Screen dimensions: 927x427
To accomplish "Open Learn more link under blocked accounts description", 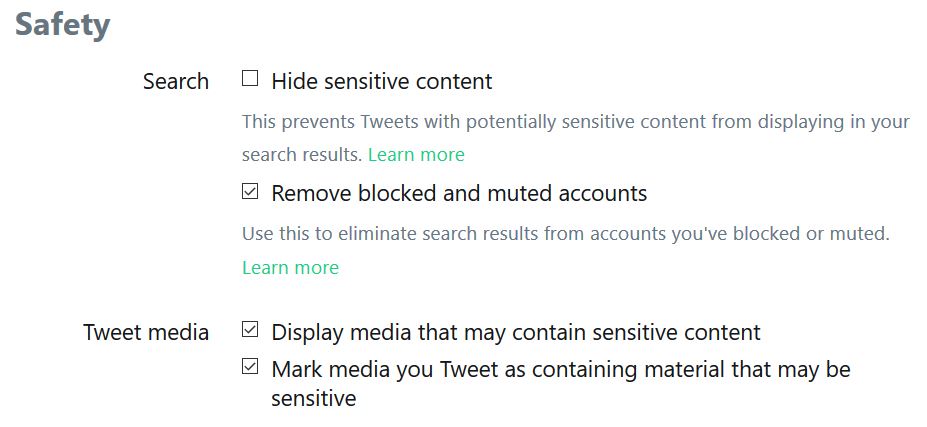I will pos(290,268).
